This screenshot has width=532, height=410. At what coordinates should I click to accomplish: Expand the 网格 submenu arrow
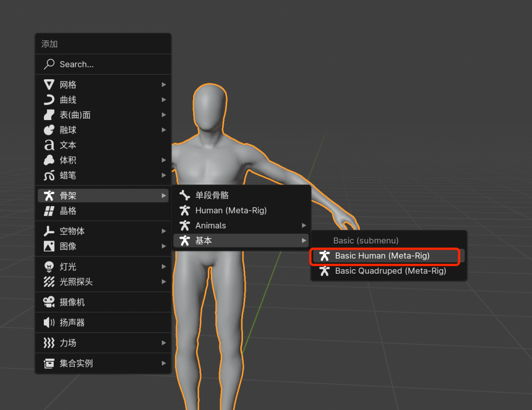coord(164,85)
